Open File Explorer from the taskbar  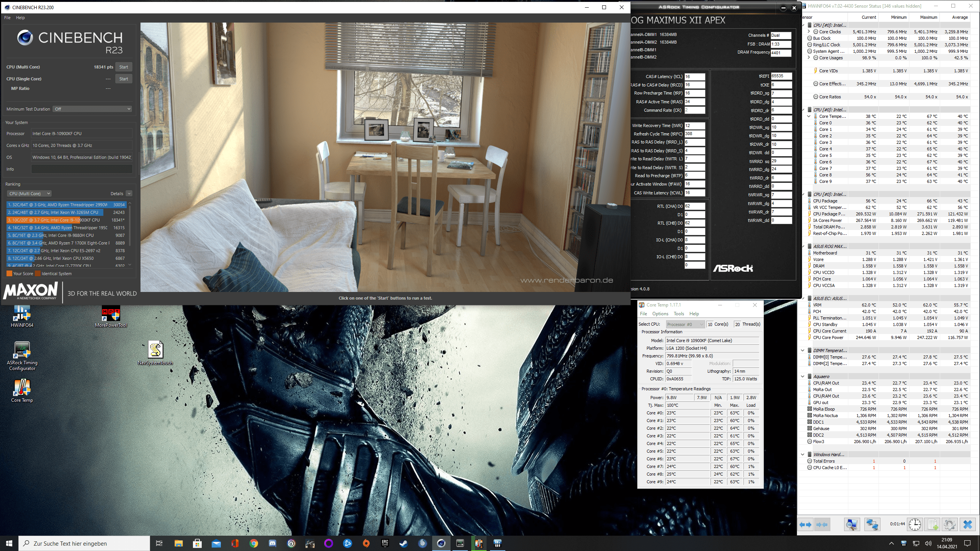coord(178,543)
